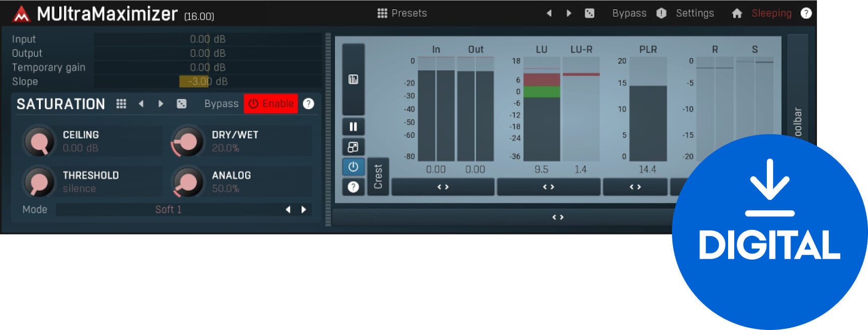The height and width of the screenshot is (330, 868).
Task: Click the MUltraMaximizer plugin title
Action: point(107,14)
